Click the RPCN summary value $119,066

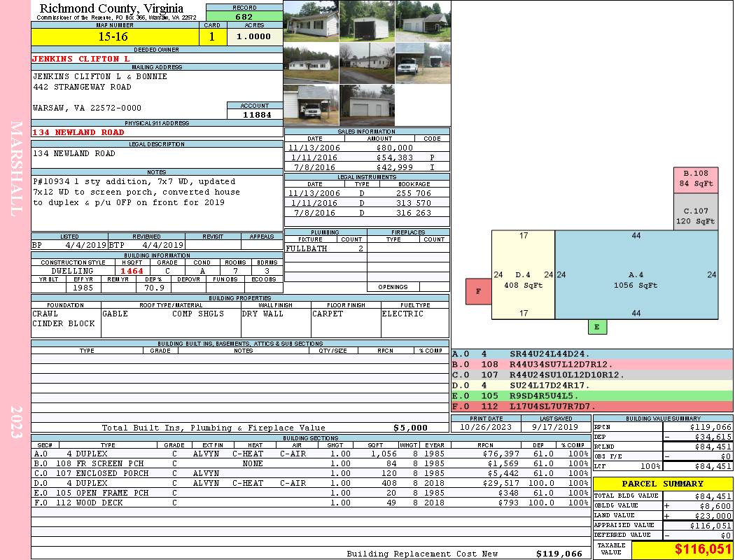[x=710, y=427]
